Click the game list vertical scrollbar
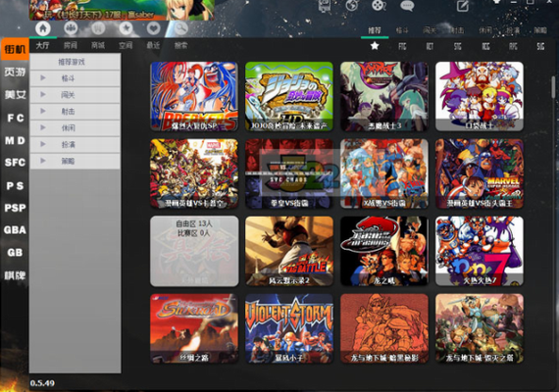 [554, 86]
